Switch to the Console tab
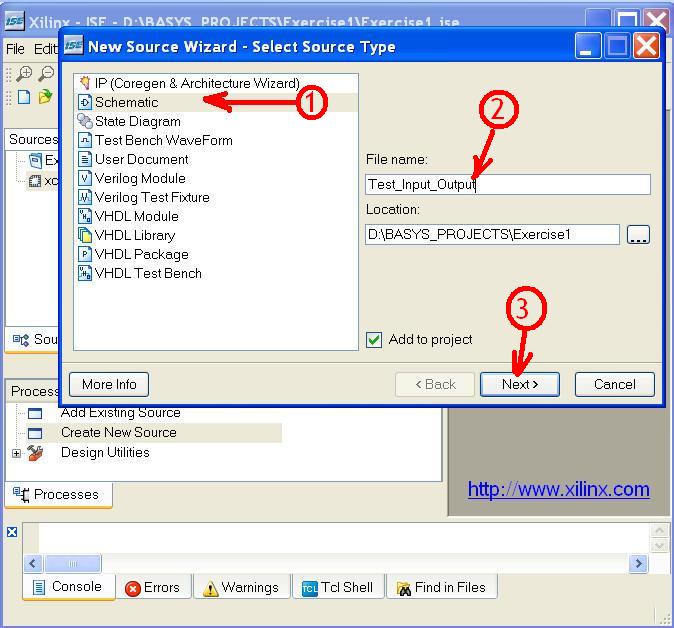This screenshot has width=674, height=628. (69, 587)
